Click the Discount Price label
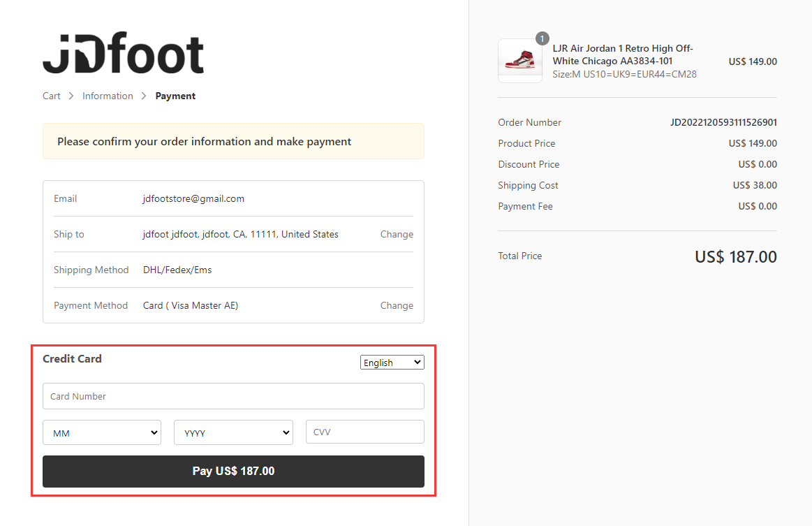This screenshot has height=526, width=812. [x=529, y=164]
